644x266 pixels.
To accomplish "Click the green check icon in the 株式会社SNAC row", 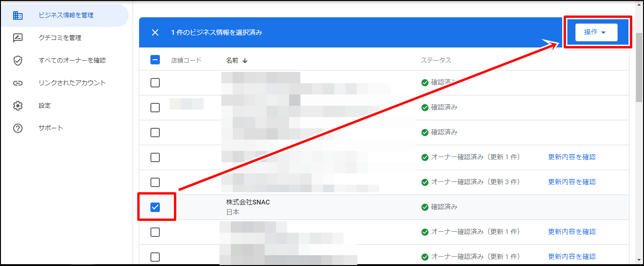I will point(425,207).
